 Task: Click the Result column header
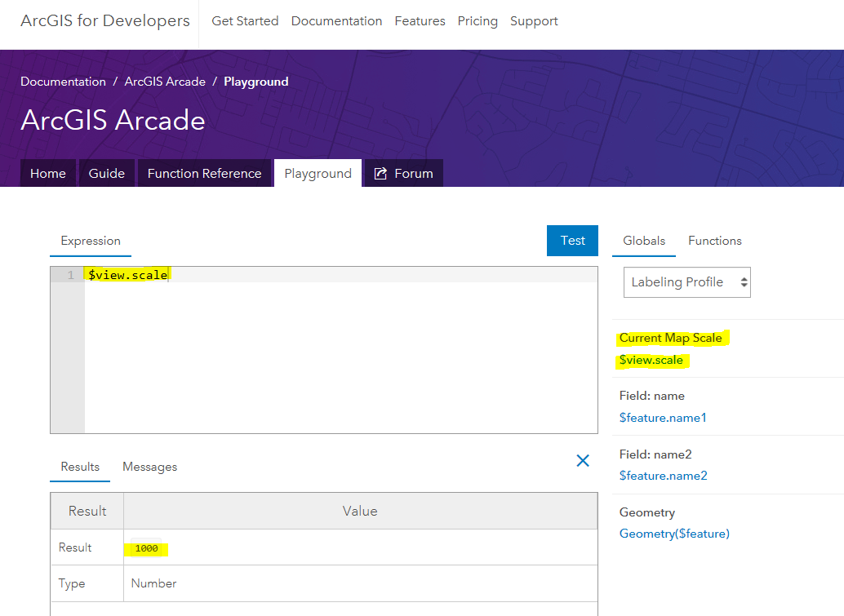point(87,511)
